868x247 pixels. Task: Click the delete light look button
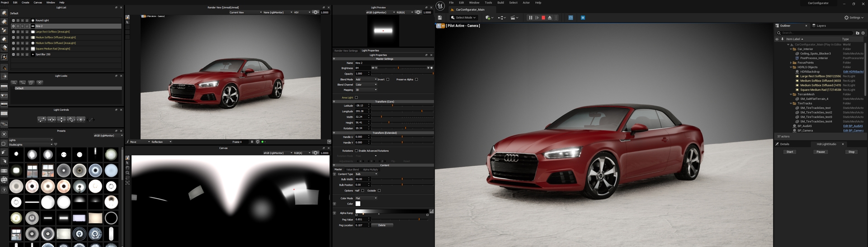(x=40, y=82)
